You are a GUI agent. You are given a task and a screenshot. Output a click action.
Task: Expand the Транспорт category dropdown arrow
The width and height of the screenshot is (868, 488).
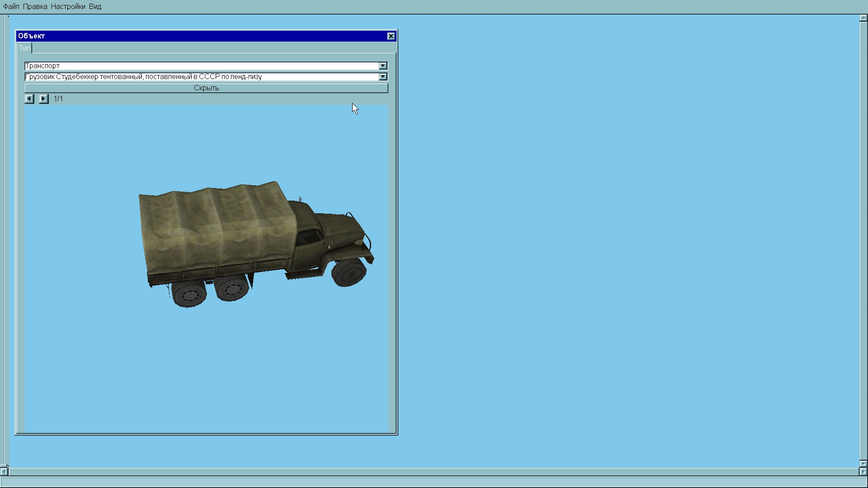(x=383, y=66)
